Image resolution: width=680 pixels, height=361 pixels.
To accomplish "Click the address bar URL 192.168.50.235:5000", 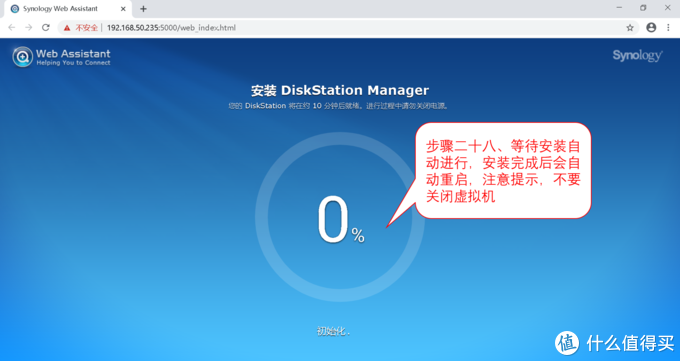I will click(x=171, y=28).
